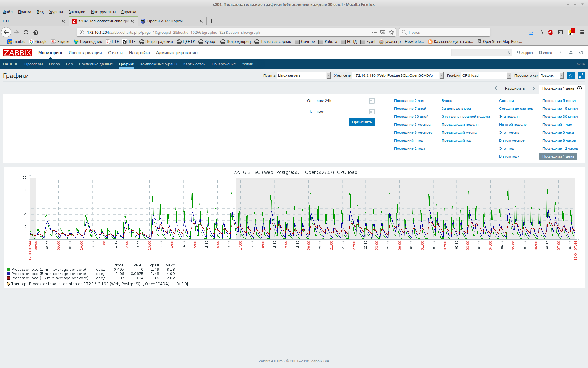
Task: Open calendar picker for To field
Action: [371, 112]
